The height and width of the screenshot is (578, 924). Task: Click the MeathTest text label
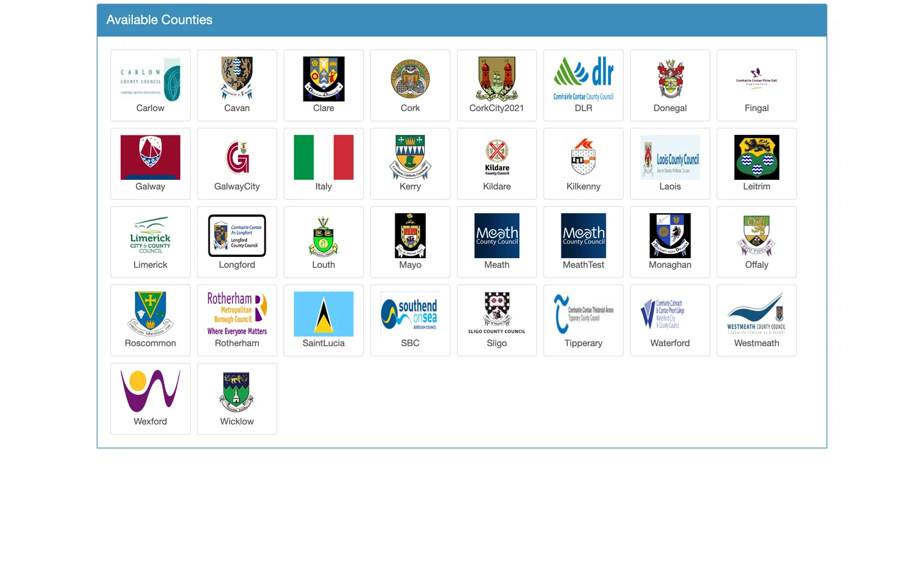click(583, 265)
